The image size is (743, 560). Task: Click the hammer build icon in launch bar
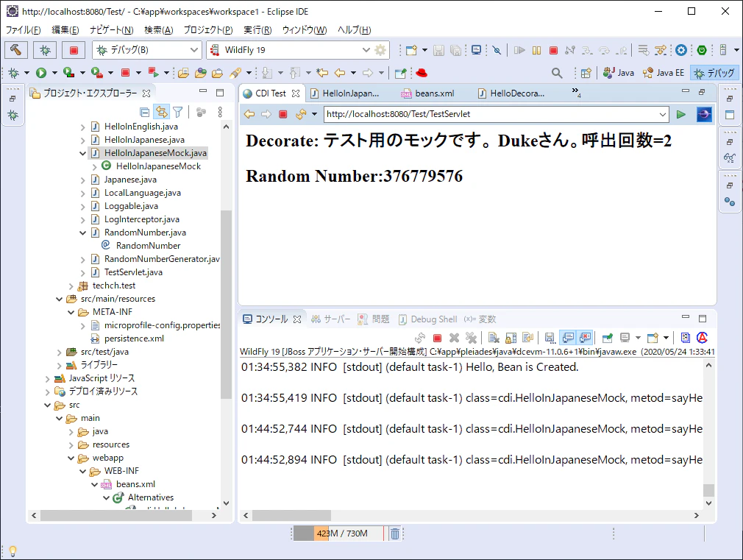tap(15, 50)
